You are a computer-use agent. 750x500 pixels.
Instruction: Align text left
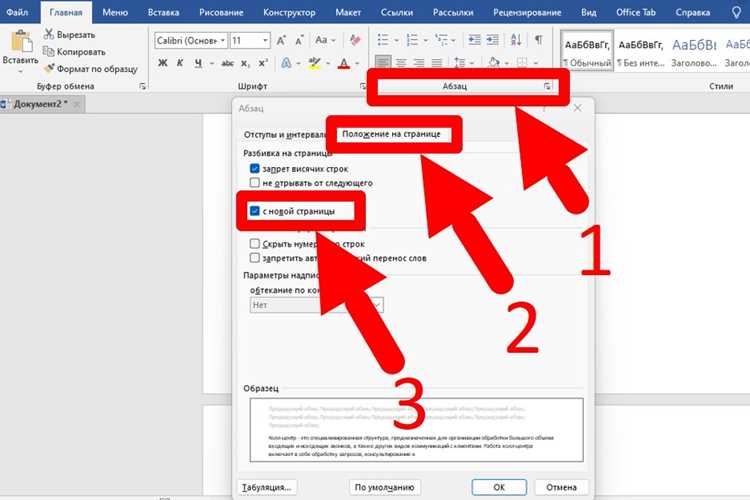pos(383,63)
